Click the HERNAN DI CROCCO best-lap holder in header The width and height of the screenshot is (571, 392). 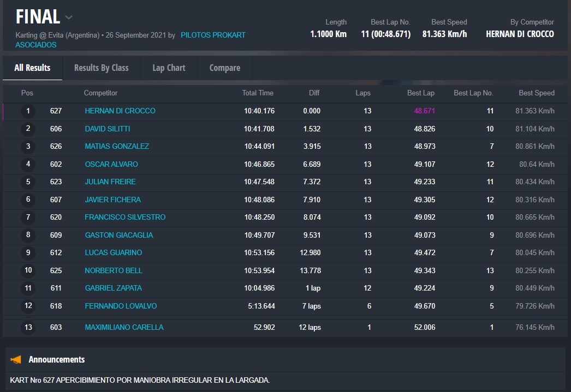tap(520, 34)
